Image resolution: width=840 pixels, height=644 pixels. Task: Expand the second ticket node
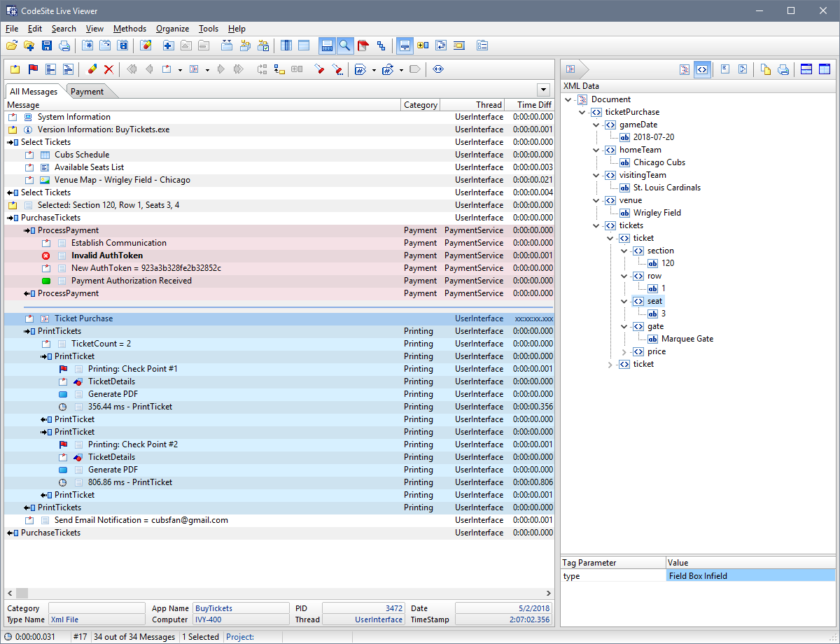pyautogui.click(x=610, y=363)
